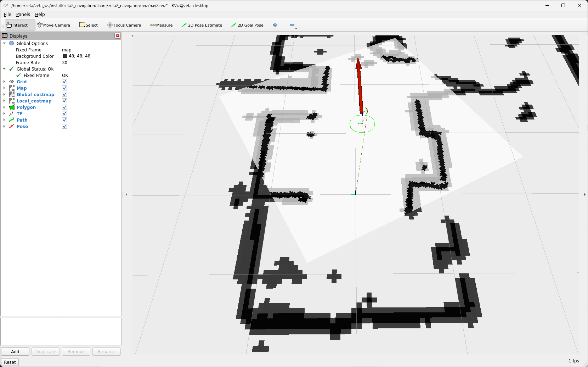Click the Global_costmap display icon

pyautogui.click(x=12, y=94)
